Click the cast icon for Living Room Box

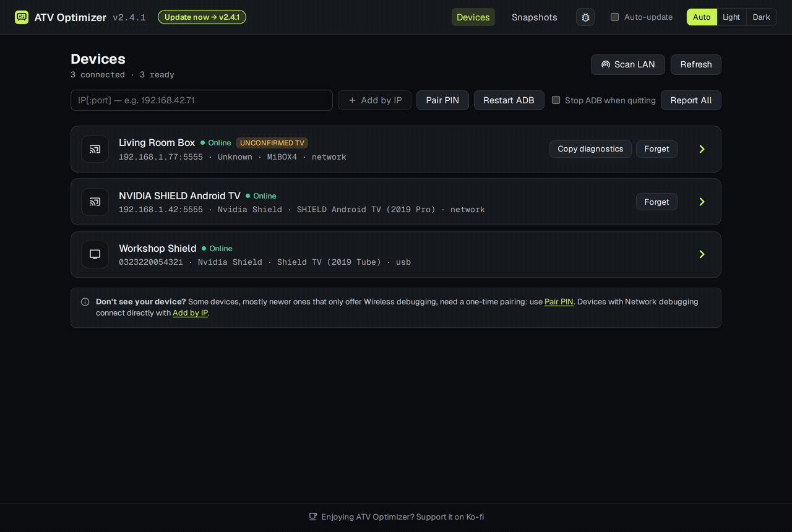coord(95,149)
